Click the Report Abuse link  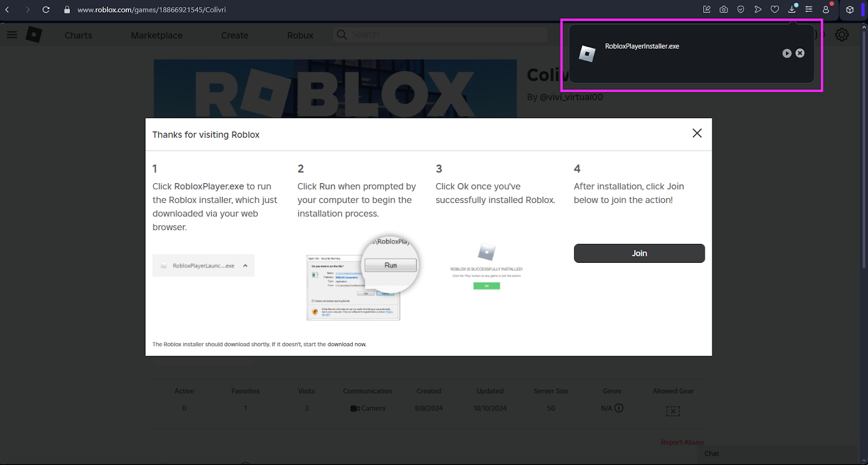point(682,442)
